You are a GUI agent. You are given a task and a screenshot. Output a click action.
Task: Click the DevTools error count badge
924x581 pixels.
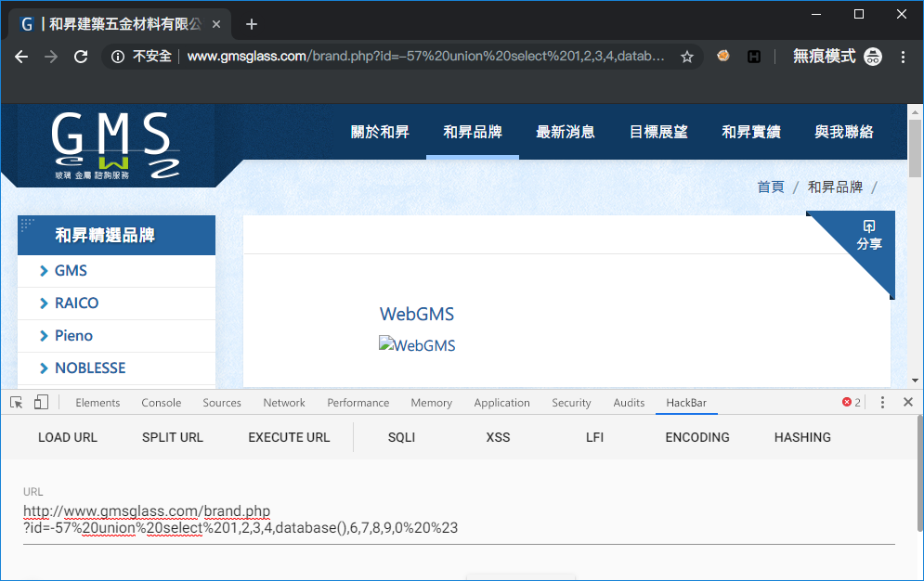pyautogui.click(x=852, y=402)
